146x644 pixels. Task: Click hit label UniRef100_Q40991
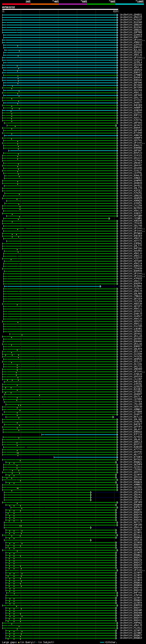pos(131,487)
